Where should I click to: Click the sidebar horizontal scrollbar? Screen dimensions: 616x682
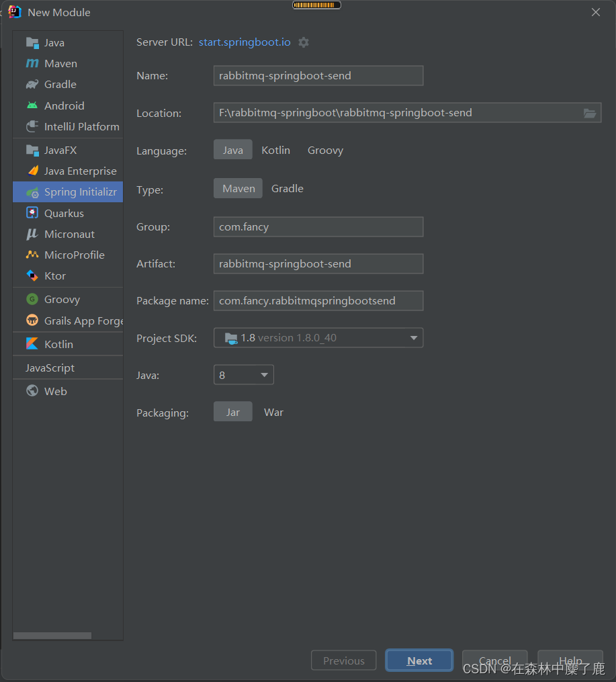(x=52, y=636)
